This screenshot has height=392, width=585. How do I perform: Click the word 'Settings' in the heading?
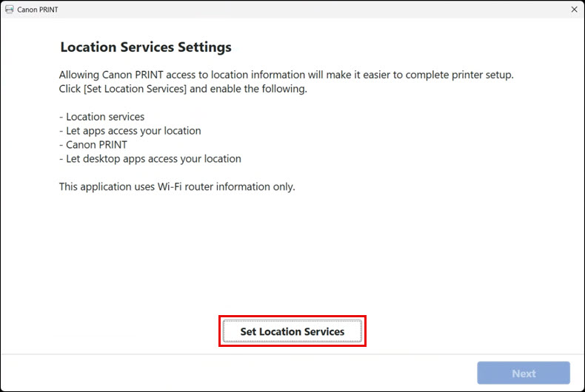click(x=204, y=47)
